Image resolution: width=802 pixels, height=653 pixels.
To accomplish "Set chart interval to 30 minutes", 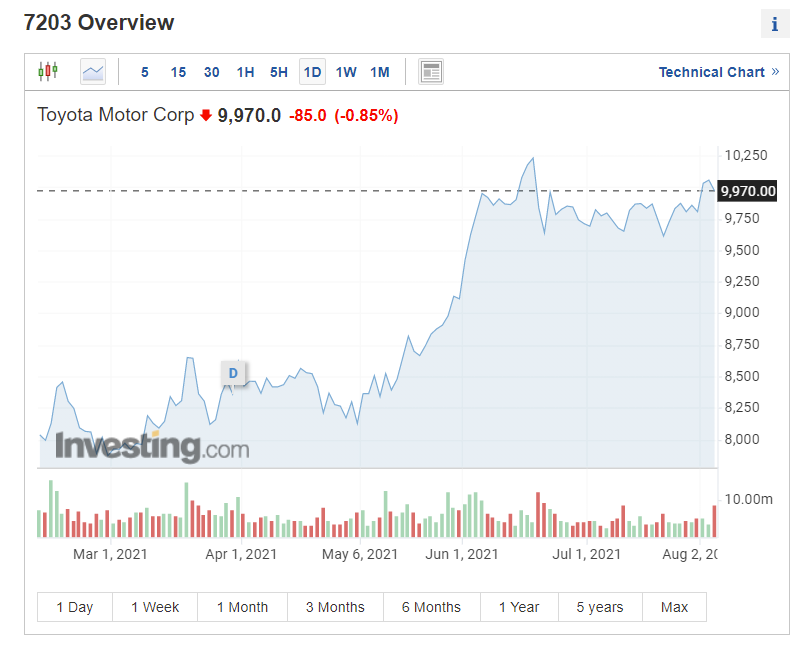I will [x=212, y=72].
